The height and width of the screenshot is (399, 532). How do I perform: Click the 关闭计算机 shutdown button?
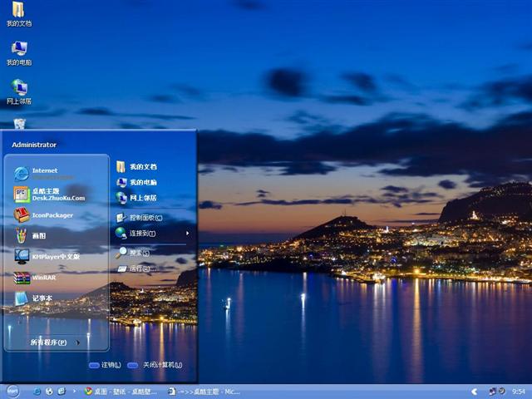point(155,365)
